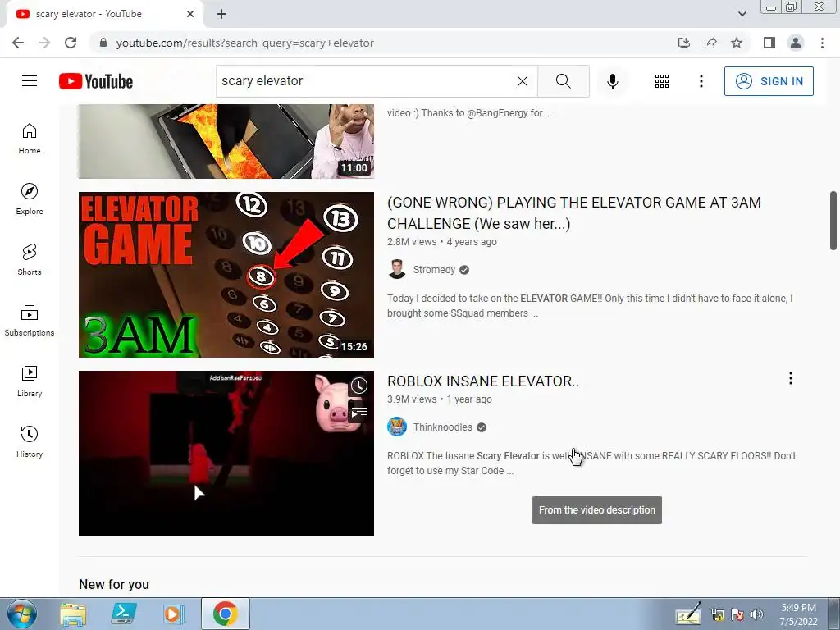Screen dimensions: 840x630
Task: Open the YouTube apps grid
Action: pyautogui.click(x=662, y=81)
